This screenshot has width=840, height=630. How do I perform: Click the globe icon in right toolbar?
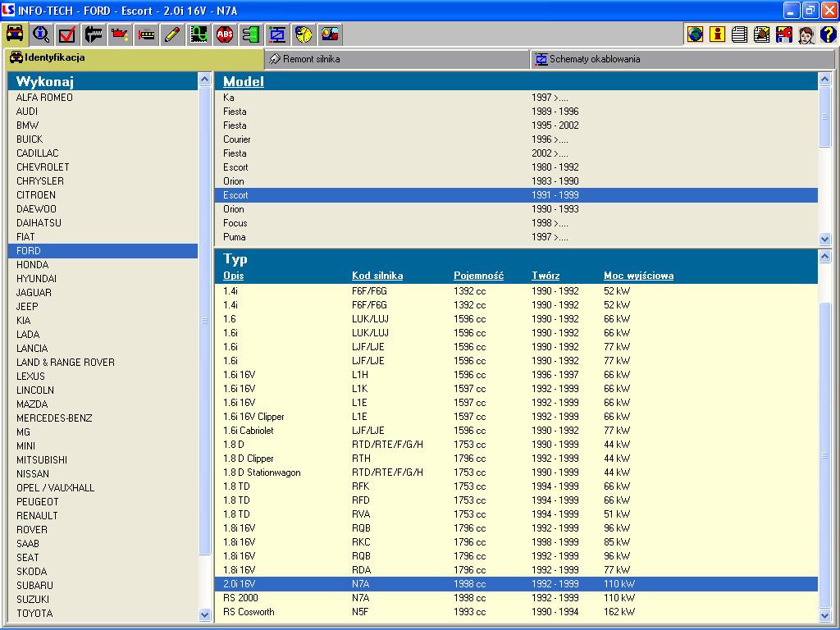[x=696, y=34]
